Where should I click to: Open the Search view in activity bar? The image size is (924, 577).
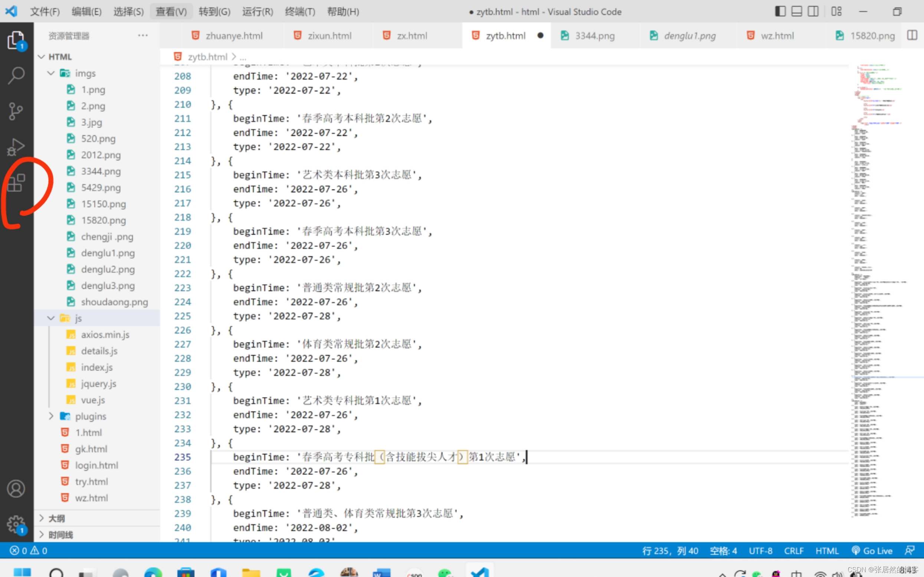(x=16, y=75)
